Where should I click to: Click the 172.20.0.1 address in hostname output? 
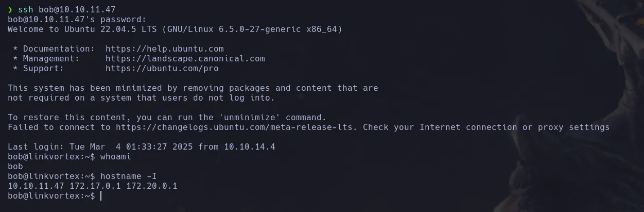click(151, 186)
